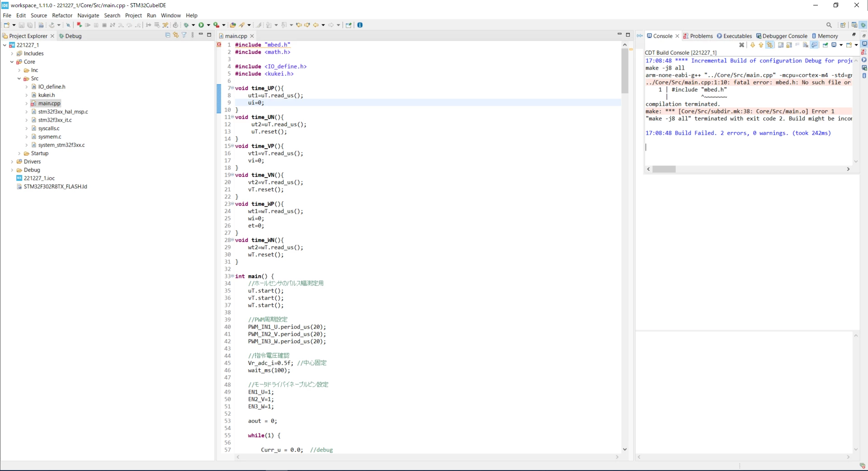This screenshot has height=471, width=868.
Task: Toggle Link with Editor in Project Explorer
Action: [176, 35]
